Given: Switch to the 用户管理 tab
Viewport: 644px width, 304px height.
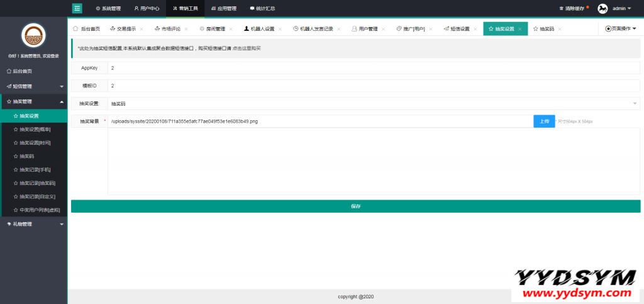Looking at the screenshot, I should 367,29.
